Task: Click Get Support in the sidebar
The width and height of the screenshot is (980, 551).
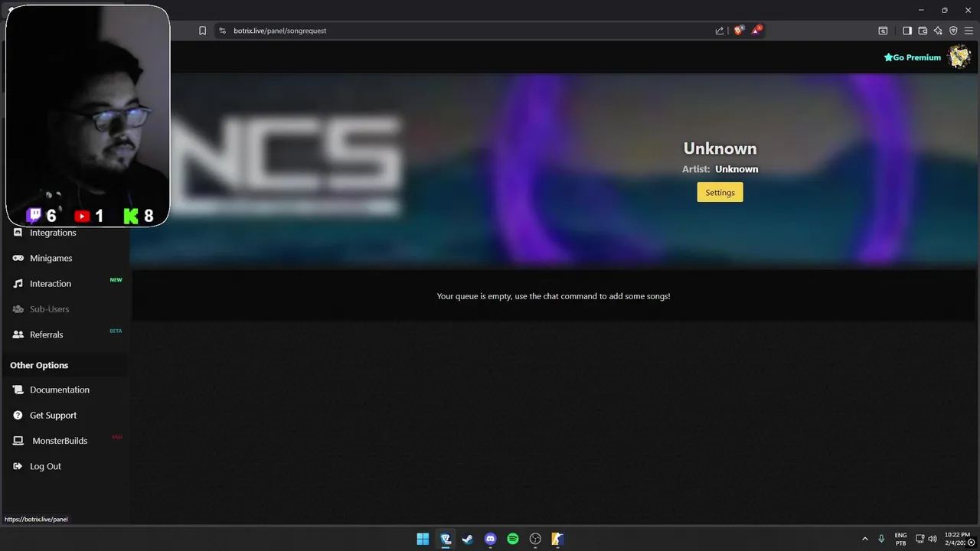Action: click(53, 416)
